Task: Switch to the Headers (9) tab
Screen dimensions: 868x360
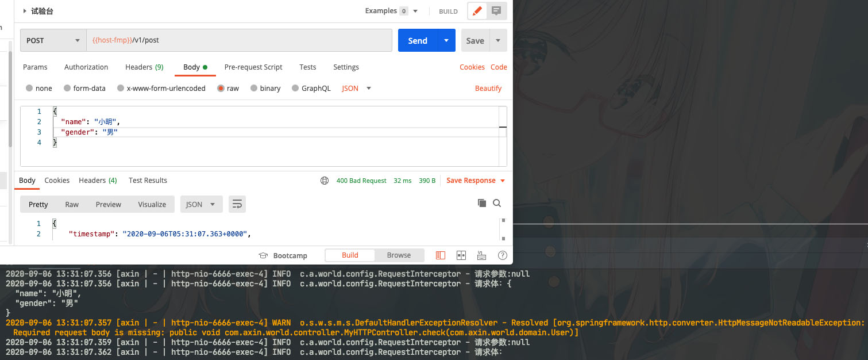Action: tap(144, 67)
